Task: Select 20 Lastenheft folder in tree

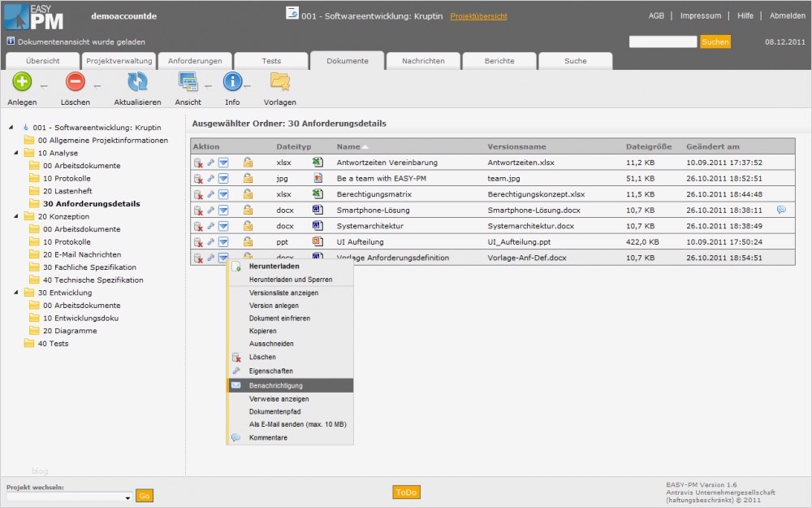Action: point(67,191)
